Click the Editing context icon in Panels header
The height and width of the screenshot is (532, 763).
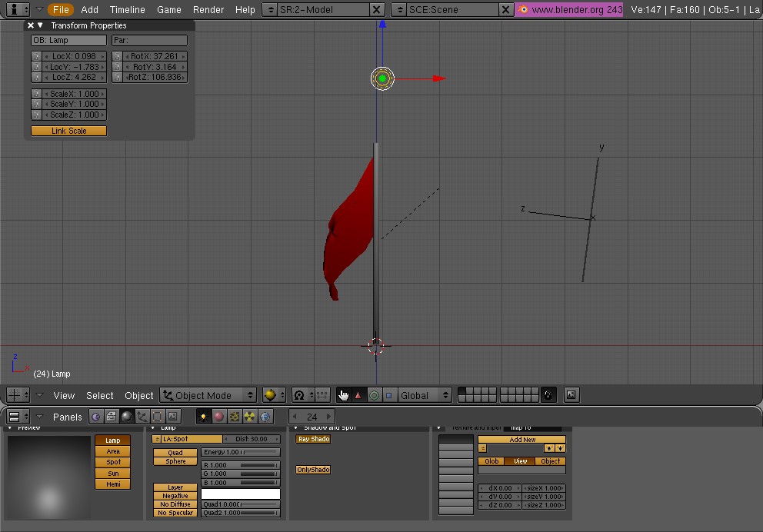[158, 417]
